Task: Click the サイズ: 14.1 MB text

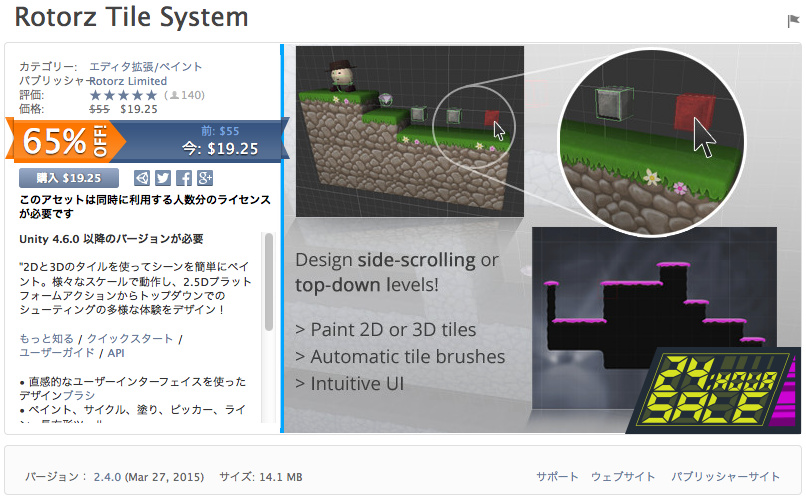Action: 261,477
